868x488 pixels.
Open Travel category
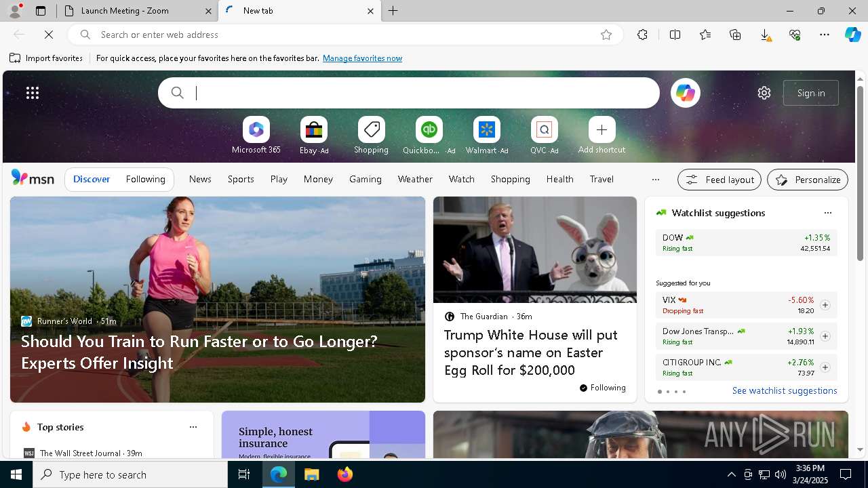point(601,179)
